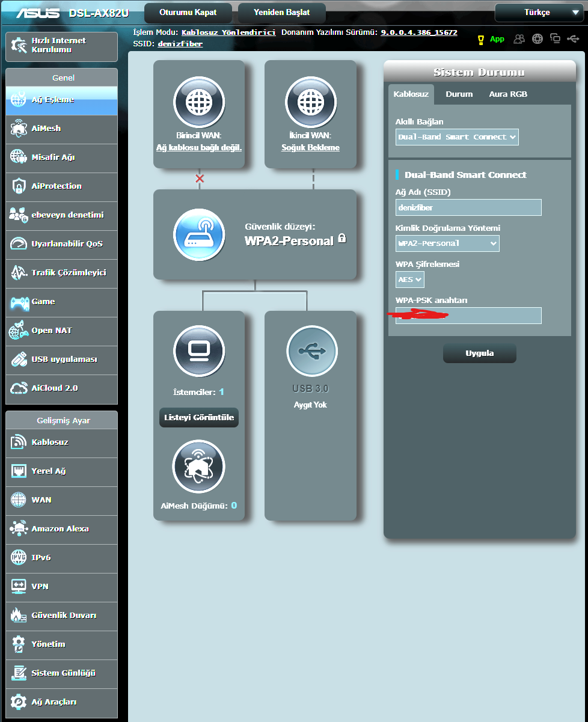The image size is (588, 722).
Task: Click the Ağ Adı (SSID) input field
Action: 469,207
